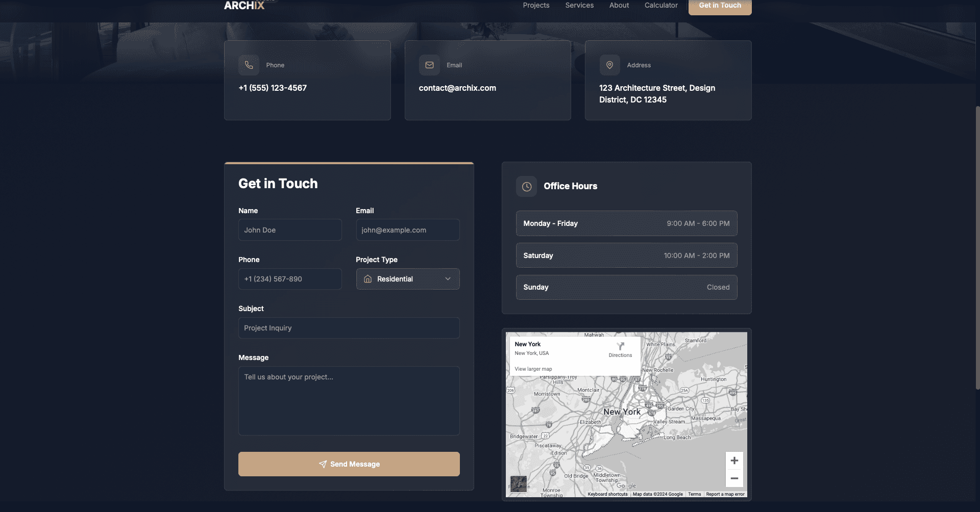Open the ARCHIX logo home link
This screenshot has width=980, height=512.
tap(244, 6)
